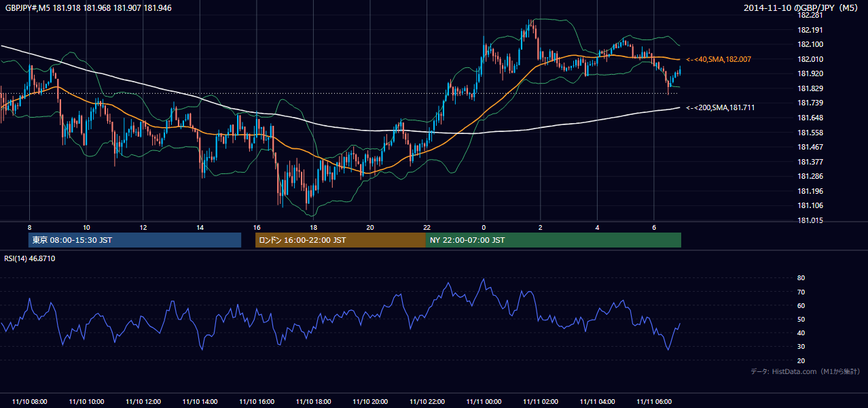
Task: Click hour label 22 under price chart
Action: [427, 227]
